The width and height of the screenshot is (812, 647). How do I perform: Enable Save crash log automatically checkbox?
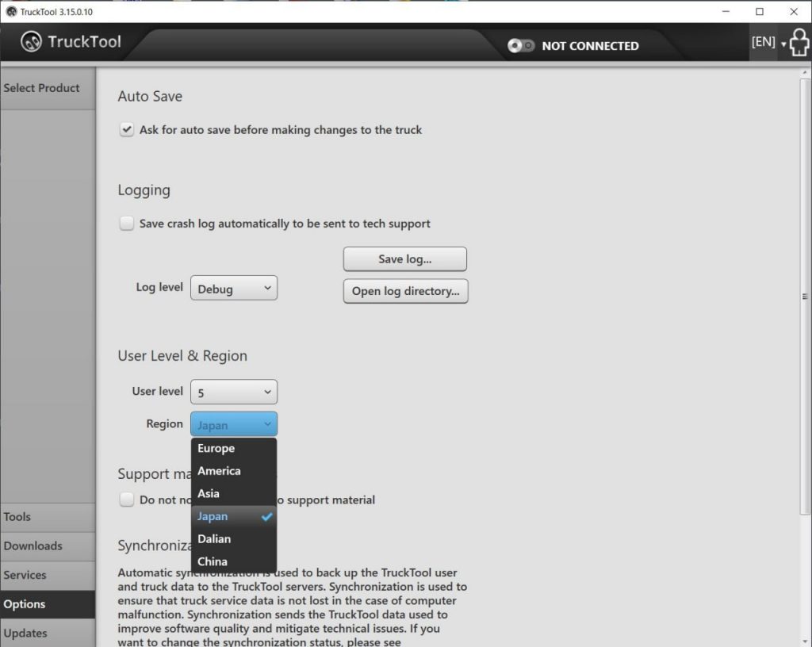tap(127, 224)
